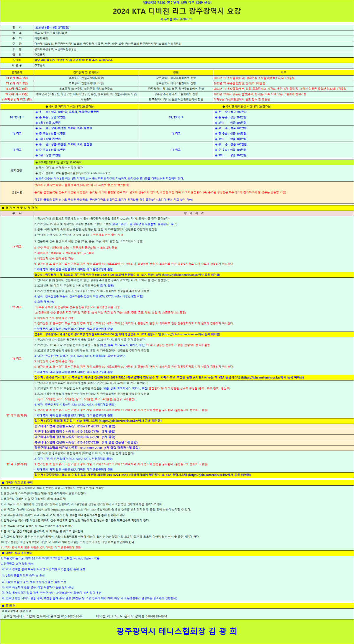This screenshot has height=644, width=354.
Task: Click the "부서별 챔피언십 시상내역 (변경가능)" header
Action: click(x=247, y=106)
